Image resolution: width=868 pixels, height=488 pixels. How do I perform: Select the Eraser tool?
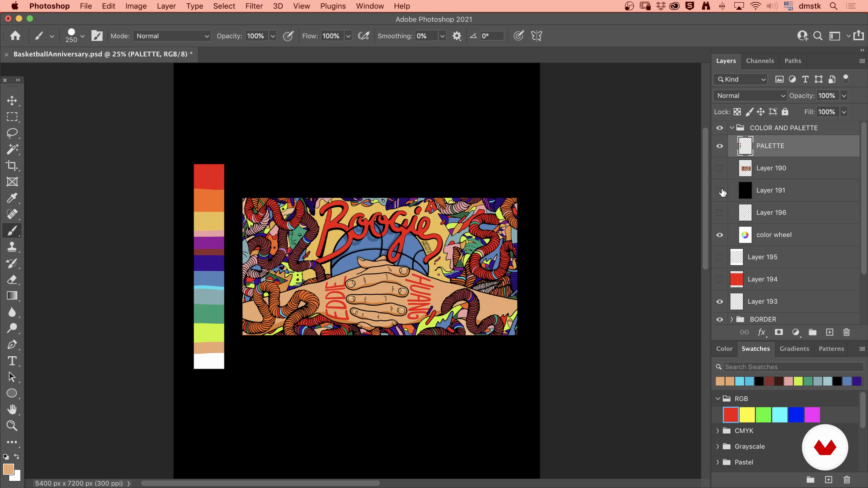click(x=12, y=279)
